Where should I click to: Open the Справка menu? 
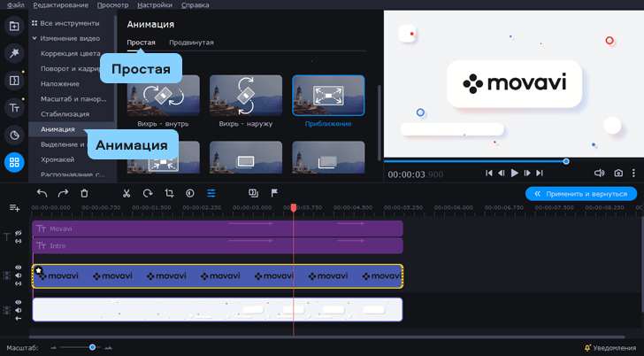pos(195,5)
